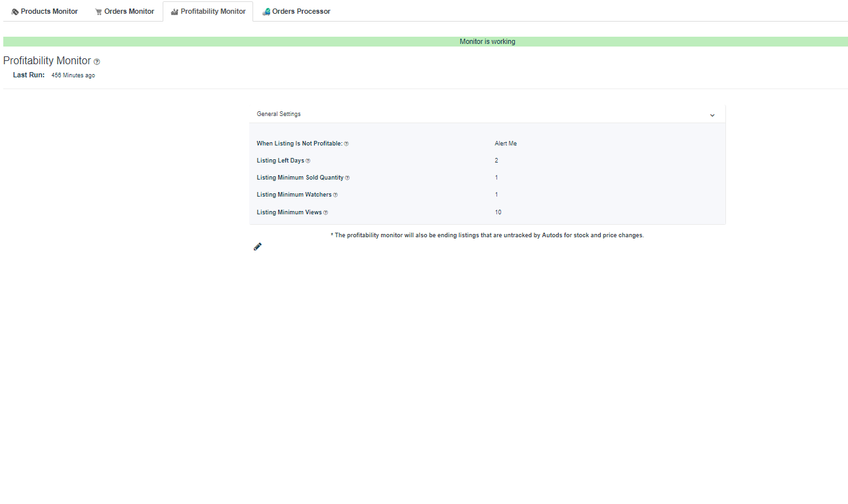Open the Orders Processor tab
Image resolution: width=848 pixels, height=504 pixels.
tap(296, 11)
